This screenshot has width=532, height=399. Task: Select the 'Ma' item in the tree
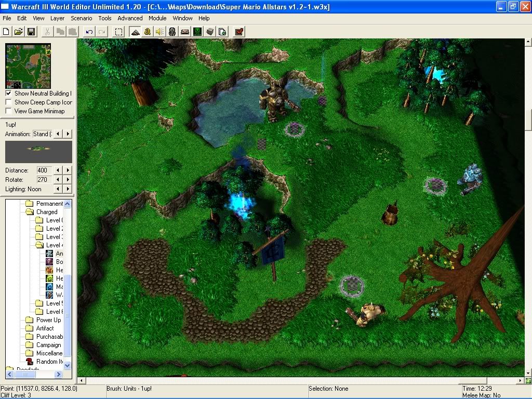(54, 287)
